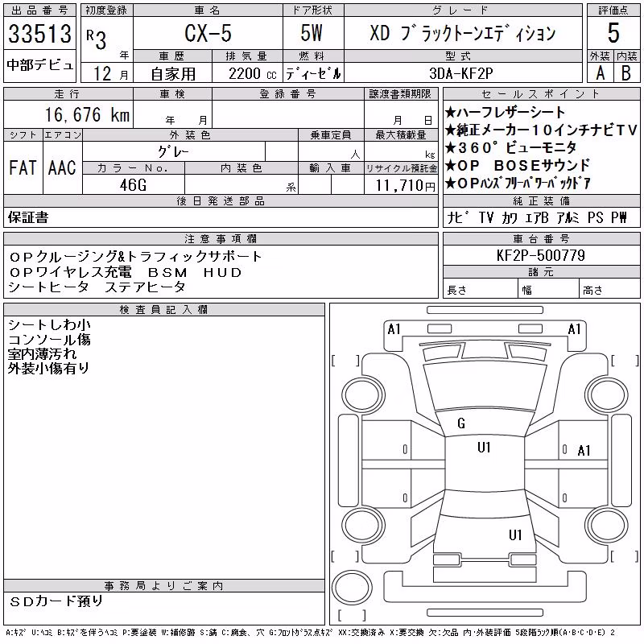Viewport: 644px width, 644px height.
Task: Click the A1 mark on the front-right bumper corner
Action: coord(574,329)
